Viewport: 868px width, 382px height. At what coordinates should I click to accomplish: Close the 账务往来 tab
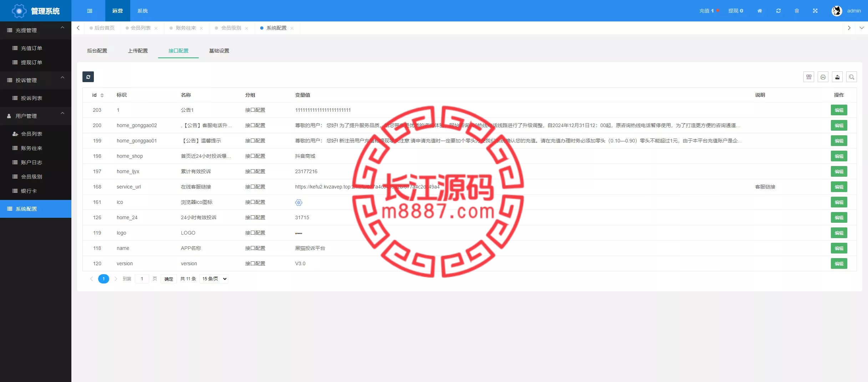[201, 28]
